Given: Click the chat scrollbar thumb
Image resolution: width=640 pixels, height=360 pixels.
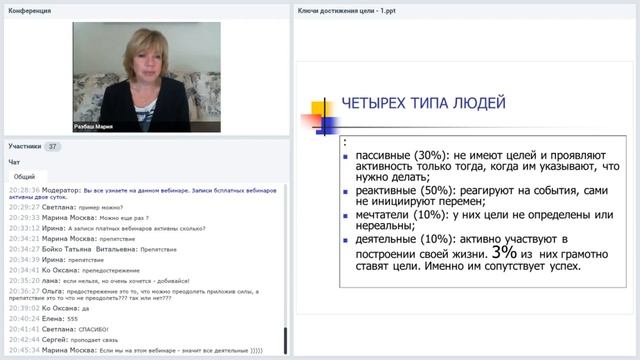Looking at the screenshot, I should (x=285, y=340).
